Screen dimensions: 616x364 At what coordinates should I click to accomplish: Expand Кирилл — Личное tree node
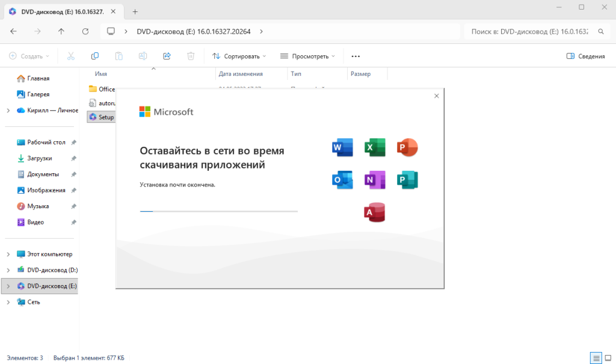8,111
